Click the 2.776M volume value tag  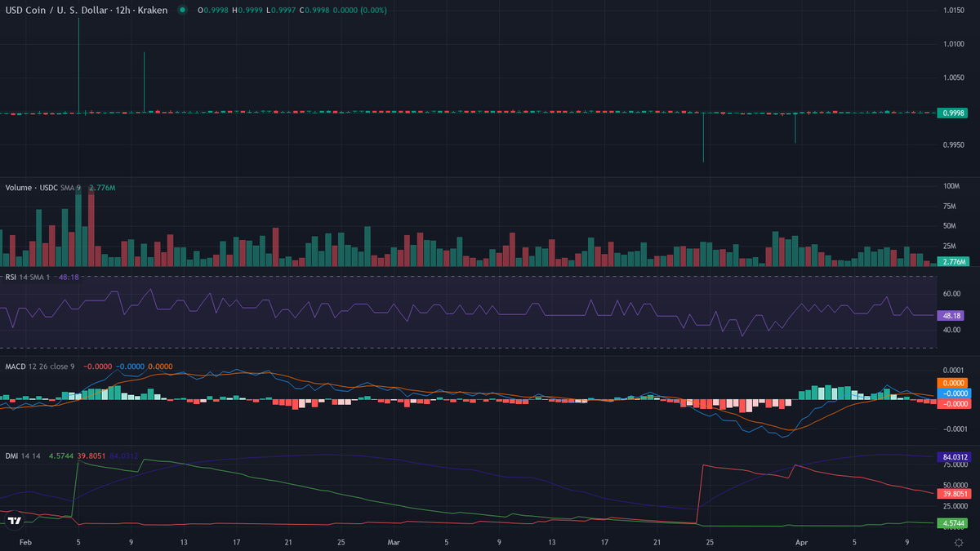[x=953, y=261]
